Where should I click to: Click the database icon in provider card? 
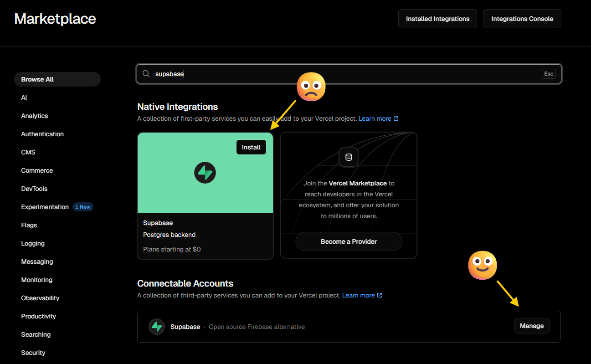pos(349,157)
